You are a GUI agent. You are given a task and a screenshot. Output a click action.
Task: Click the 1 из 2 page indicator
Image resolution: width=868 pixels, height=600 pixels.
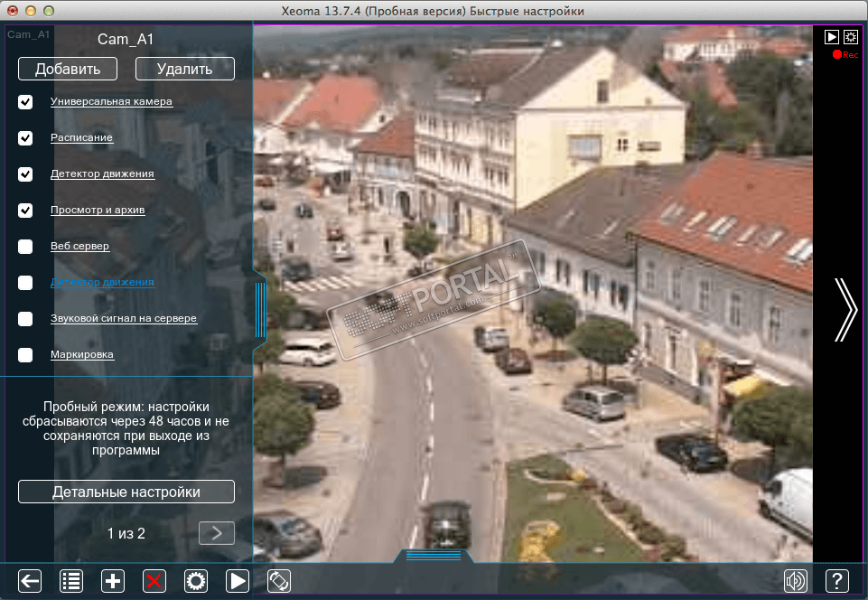[126, 533]
